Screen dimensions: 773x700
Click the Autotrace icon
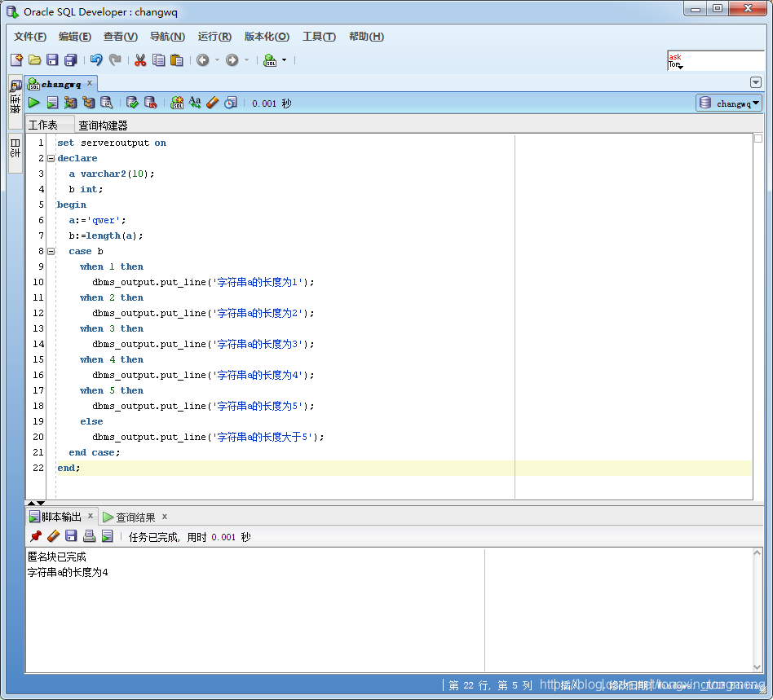click(70, 103)
